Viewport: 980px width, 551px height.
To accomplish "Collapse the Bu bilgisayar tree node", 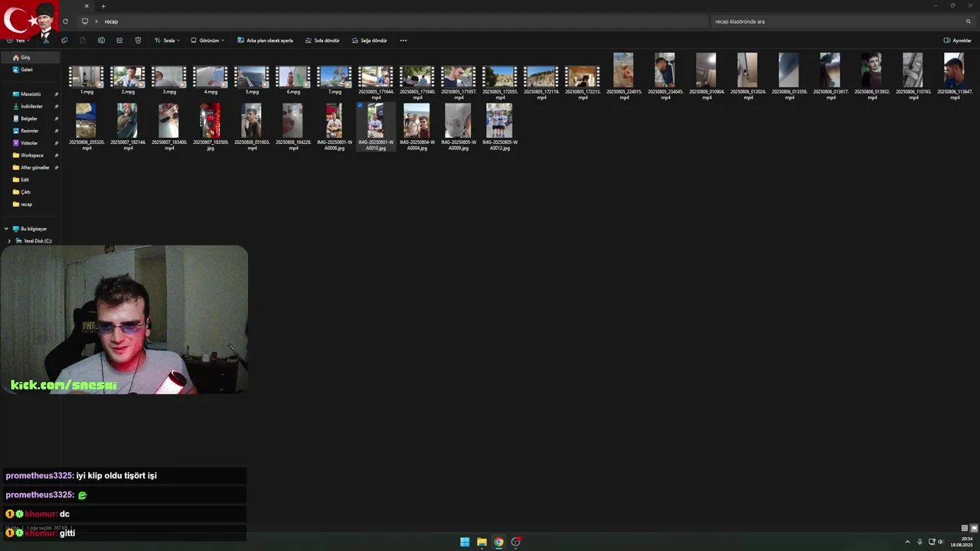I will [x=7, y=229].
